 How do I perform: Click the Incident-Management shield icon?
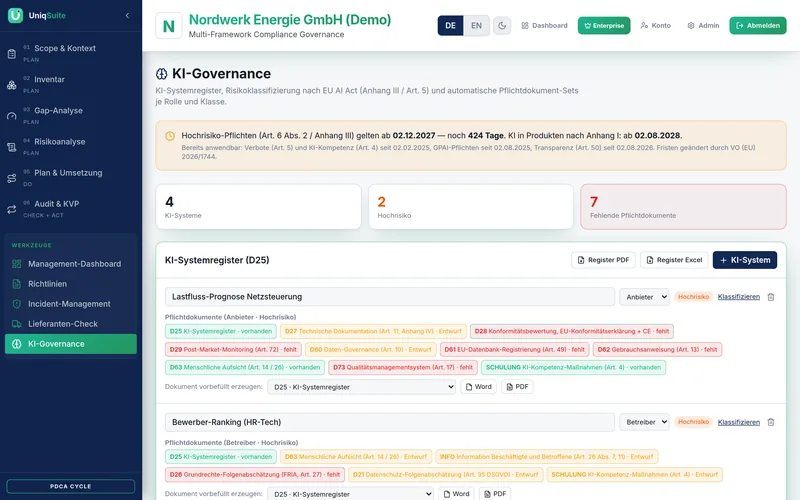click(x=17, y=304)
